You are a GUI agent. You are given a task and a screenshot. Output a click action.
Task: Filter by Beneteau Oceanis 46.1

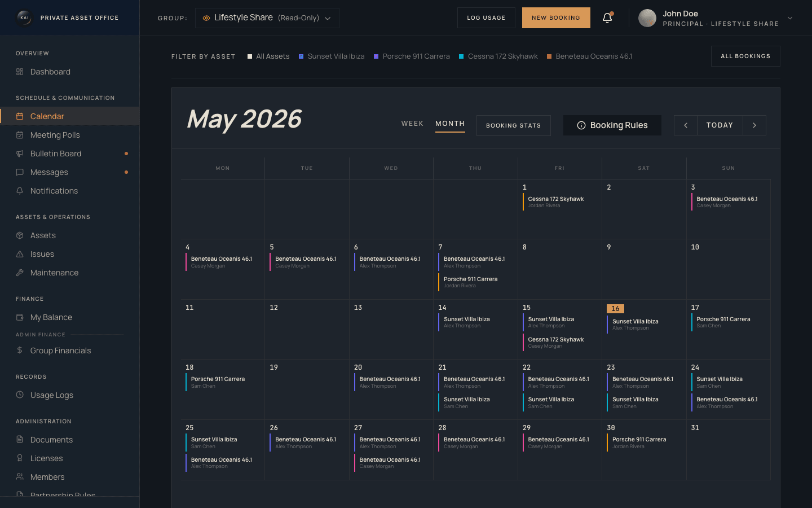[590, 56]
